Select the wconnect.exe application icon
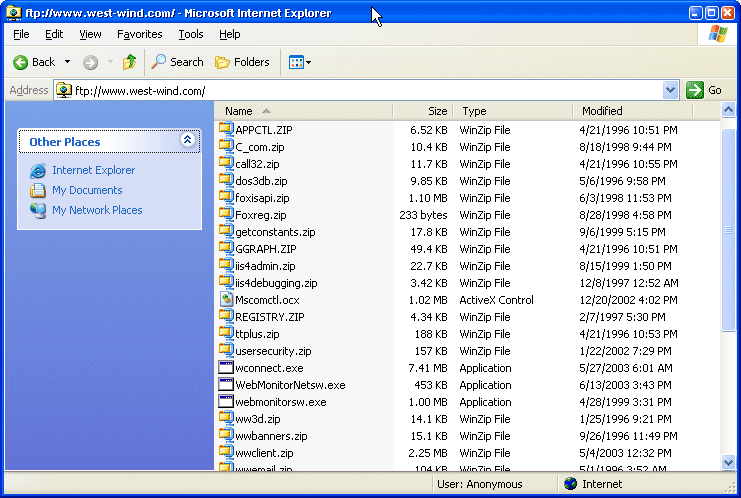 226,367
